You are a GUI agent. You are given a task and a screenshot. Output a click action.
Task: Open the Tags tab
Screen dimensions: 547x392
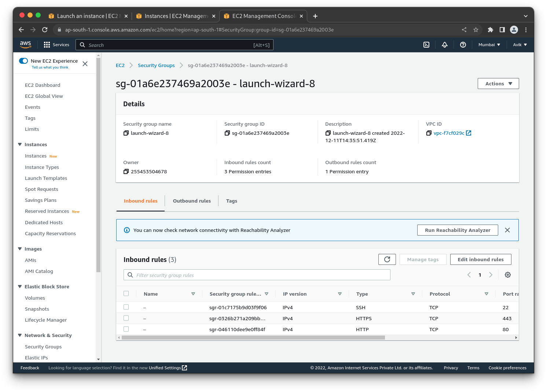click(231, 201)
